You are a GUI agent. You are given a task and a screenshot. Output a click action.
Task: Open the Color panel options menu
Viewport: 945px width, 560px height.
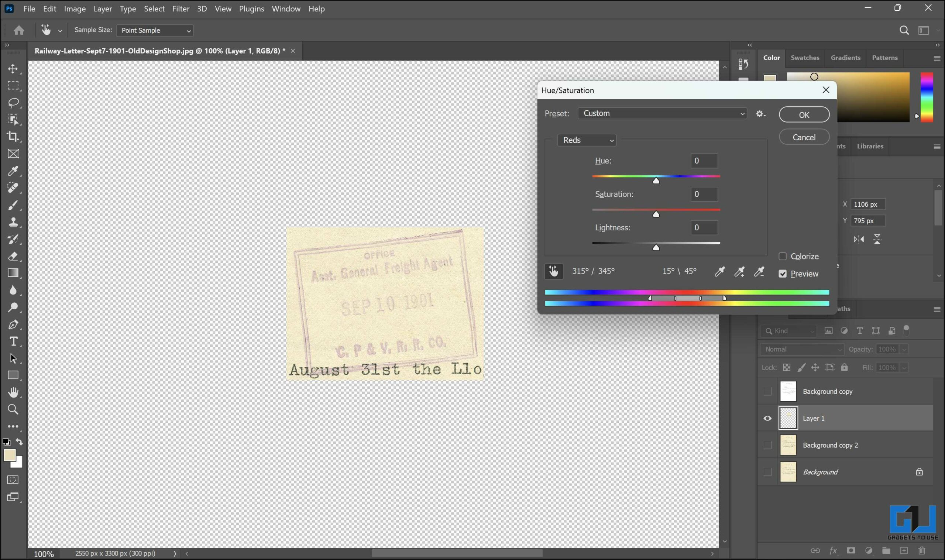click(937, 58)
